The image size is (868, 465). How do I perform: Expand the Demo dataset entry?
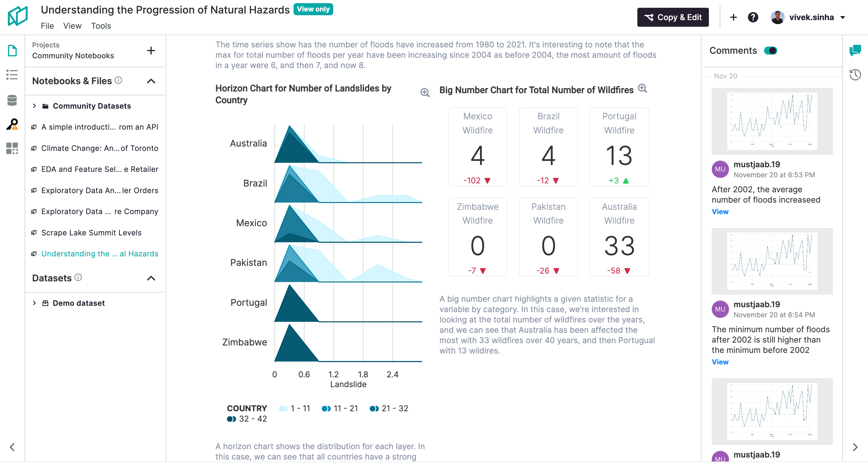(34, 303)
